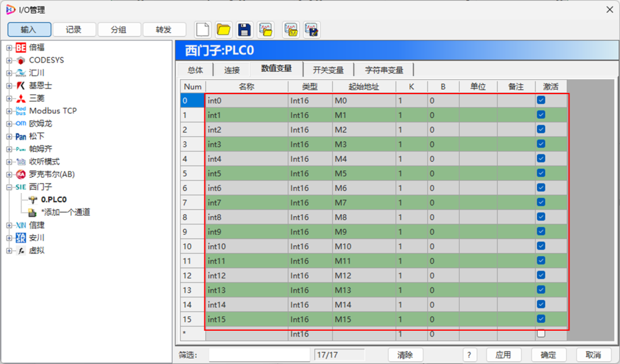Toggle the activate checkbox in int7 row
The image size is (620, 364).
[541, 202]
